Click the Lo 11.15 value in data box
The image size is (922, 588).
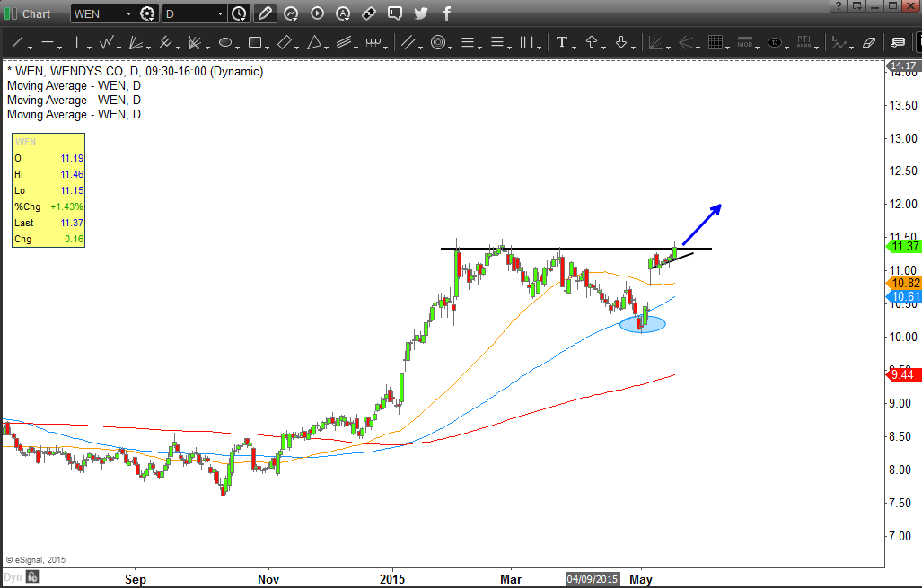pyautogui.click(x=72, y=190)
